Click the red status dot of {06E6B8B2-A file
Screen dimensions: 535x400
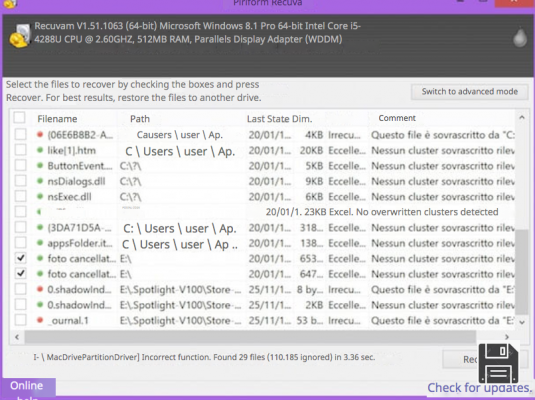coord(40,134)
